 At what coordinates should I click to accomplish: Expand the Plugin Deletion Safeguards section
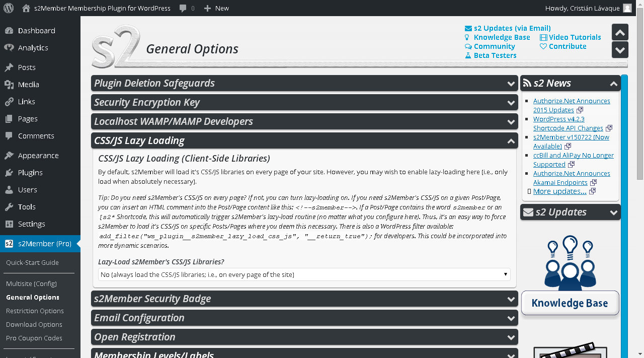(304, 83)
